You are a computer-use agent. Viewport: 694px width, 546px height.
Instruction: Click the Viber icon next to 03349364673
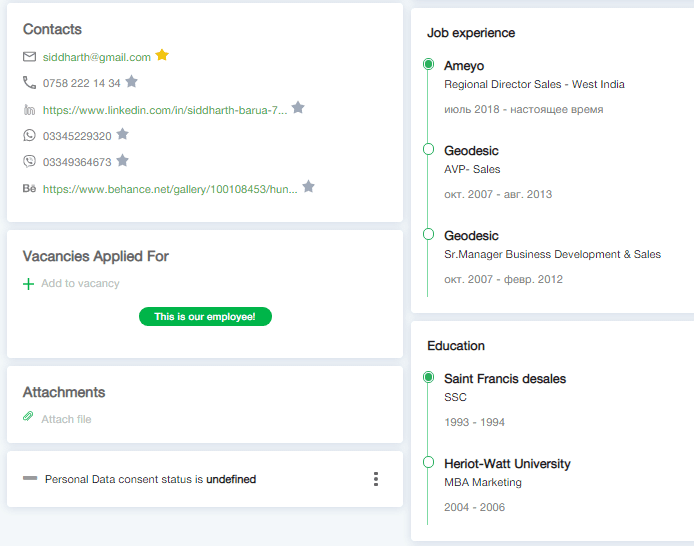tap(29, 161)
